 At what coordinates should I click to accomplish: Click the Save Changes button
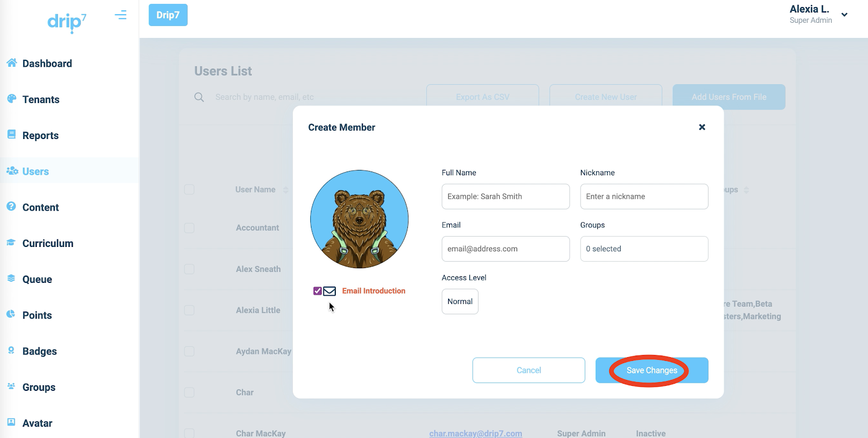pyautogui.click(x=652, y=370)
